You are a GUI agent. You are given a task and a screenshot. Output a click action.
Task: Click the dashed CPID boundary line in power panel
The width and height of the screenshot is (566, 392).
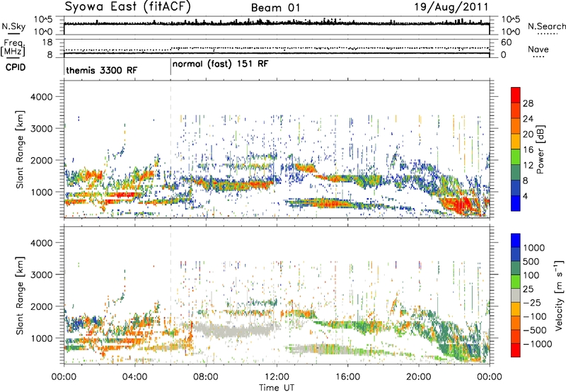171,149
